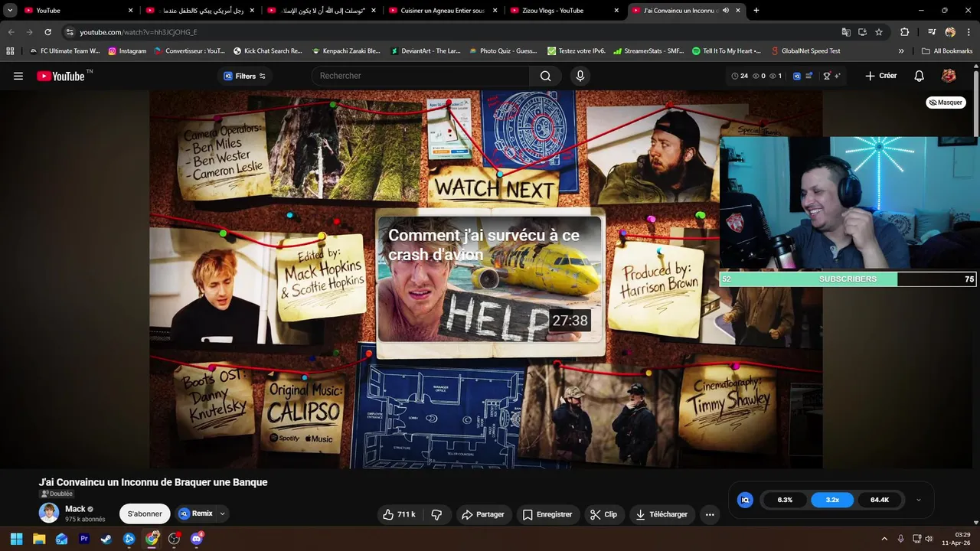Dislike the video with thumbs down
The height and width of the screenshot is (551, 980).
coord(437,514)
